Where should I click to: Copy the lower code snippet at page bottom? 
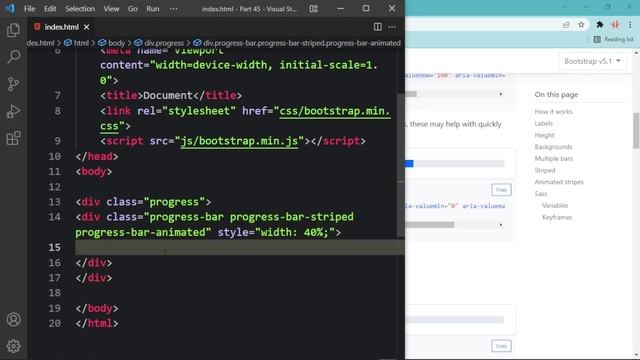point(501,346)
